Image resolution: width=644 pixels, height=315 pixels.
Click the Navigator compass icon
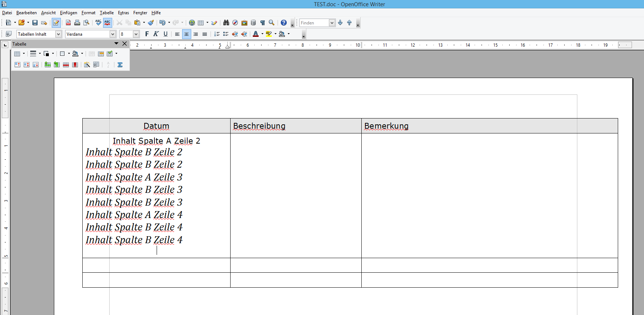pyautogui.click(x=235, y=23)
